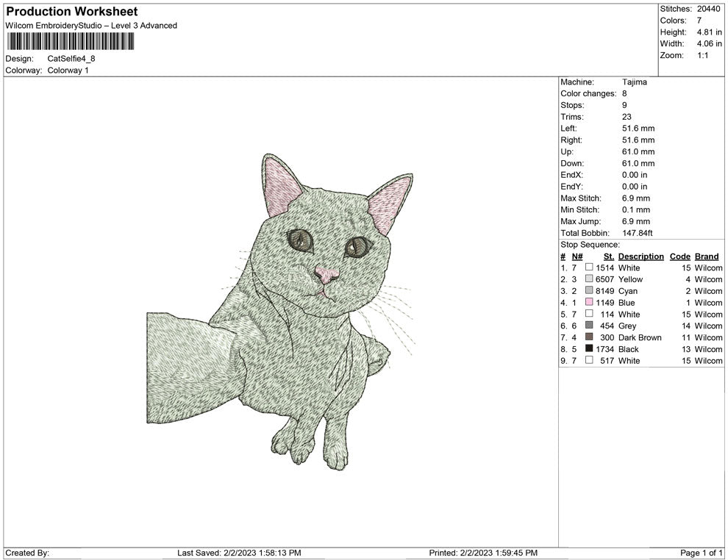Click the EndX value 0.00 in
This screenshot has height=560, width=728.
(635, 175)
